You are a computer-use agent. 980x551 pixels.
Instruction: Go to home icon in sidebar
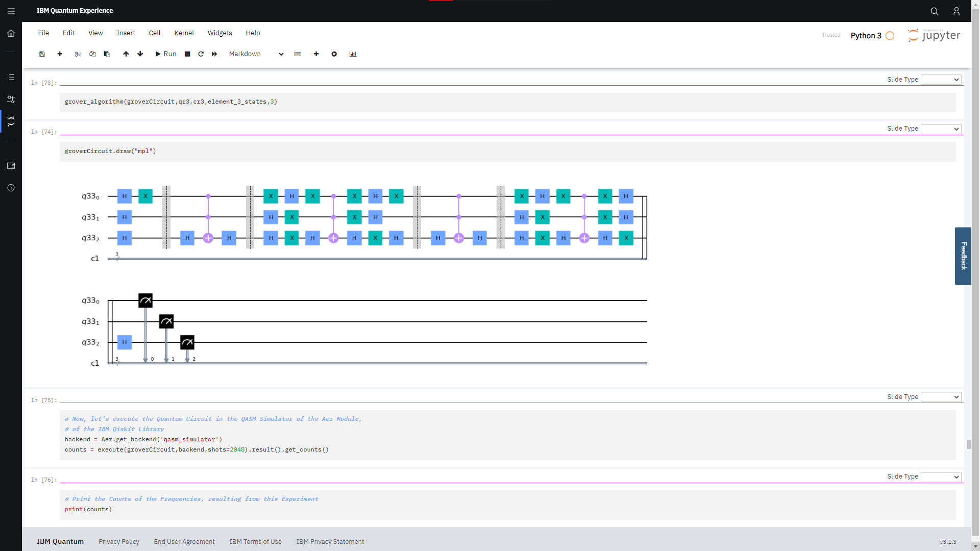11,34
